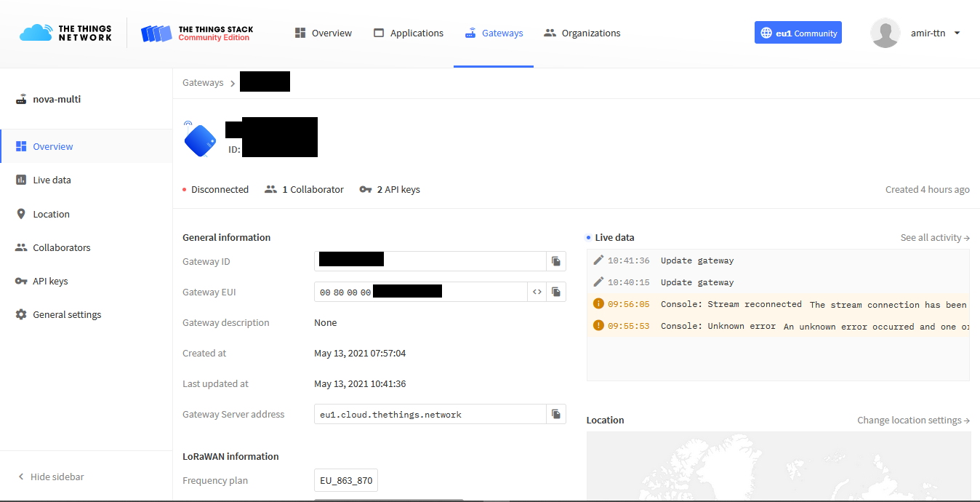Copy the Gateway ID to clipboard
This screenshot has width=980, height=502.
tap(555, 261)
